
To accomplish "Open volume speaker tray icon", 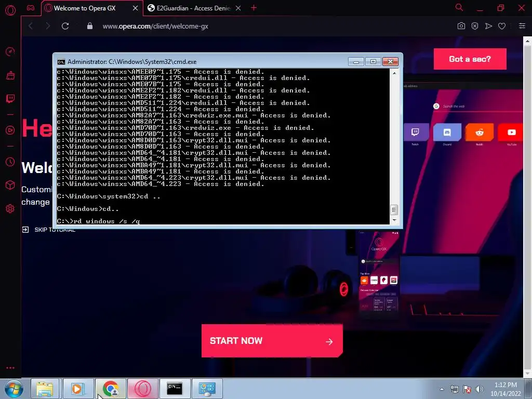I will pos(479,389).
